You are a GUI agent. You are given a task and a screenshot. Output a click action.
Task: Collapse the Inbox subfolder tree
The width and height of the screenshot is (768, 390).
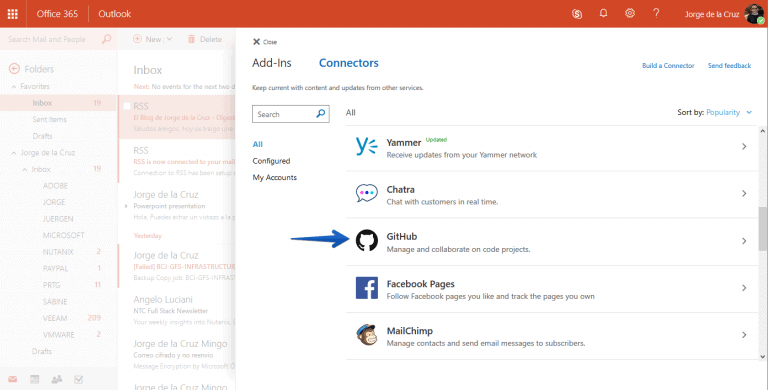tap(25, 170)
